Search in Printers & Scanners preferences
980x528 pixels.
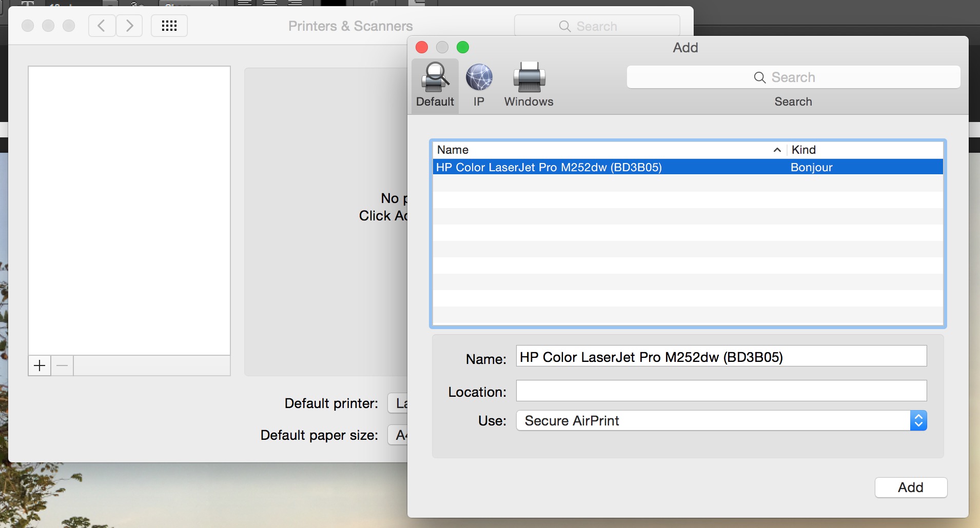click(597, 26)
